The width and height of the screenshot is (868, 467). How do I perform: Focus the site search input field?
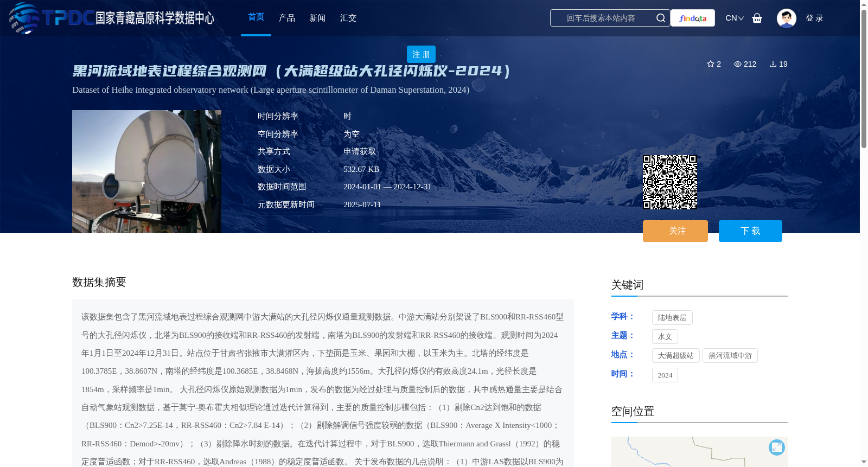(x=602, y=18)
